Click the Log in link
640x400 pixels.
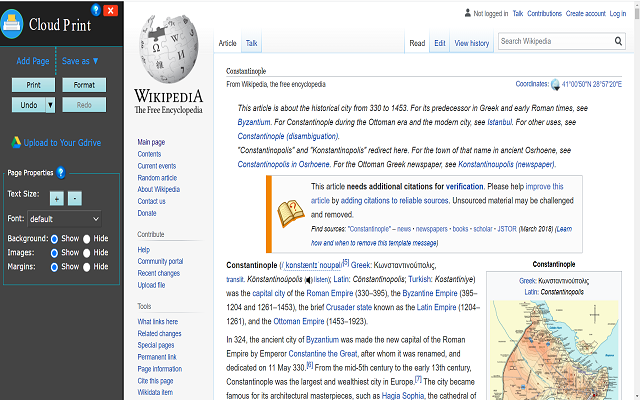click(x=618, y=13)
